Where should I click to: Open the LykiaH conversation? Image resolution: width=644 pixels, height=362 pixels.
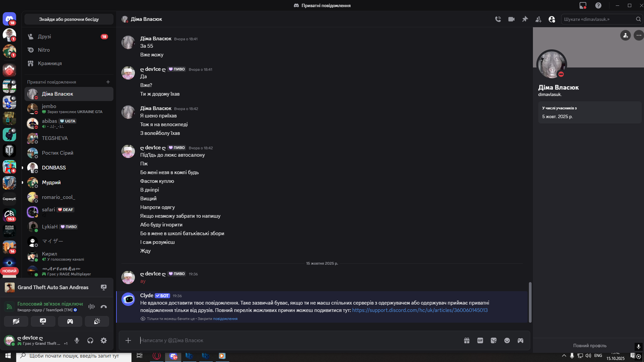[69, 227]
